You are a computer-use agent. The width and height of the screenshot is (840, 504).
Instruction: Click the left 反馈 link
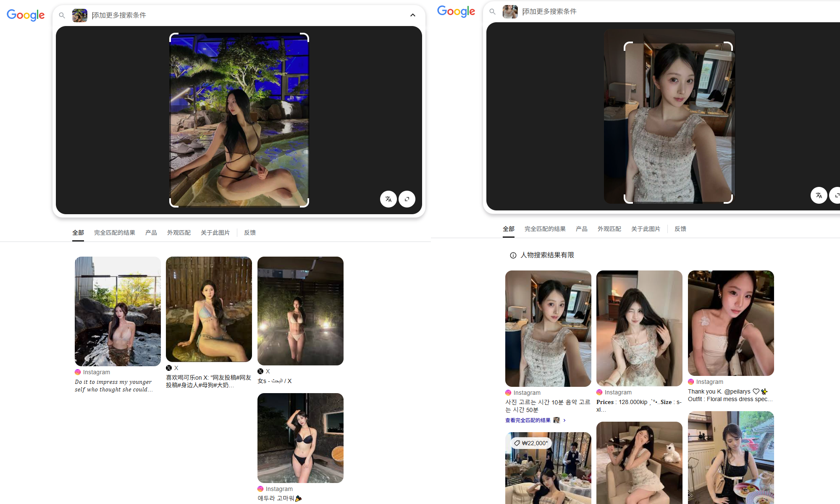pyautogui.click(x=250, y=233)
